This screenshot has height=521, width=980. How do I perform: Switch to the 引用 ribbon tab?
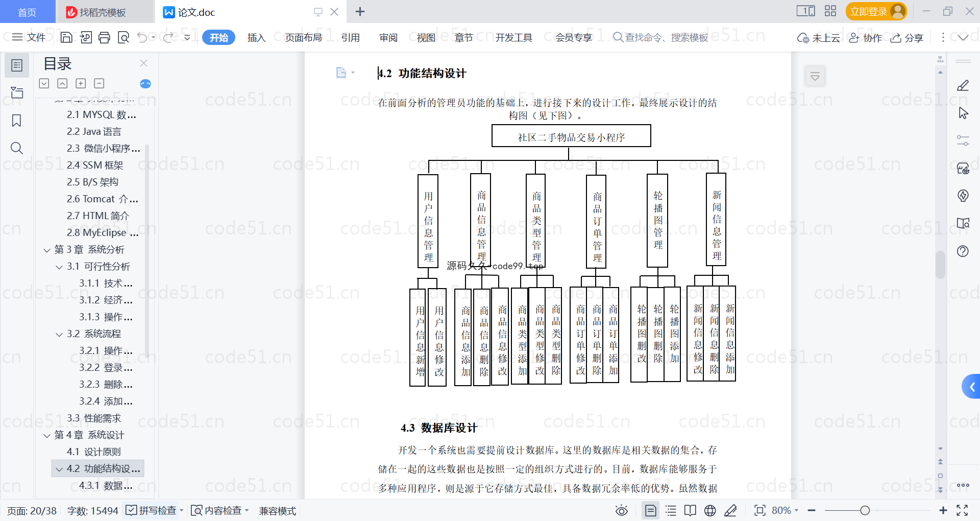click(351, 37)
